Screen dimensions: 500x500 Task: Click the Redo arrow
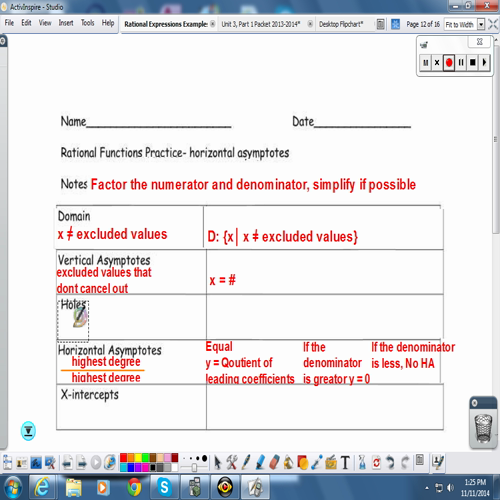tap(405, 463)
